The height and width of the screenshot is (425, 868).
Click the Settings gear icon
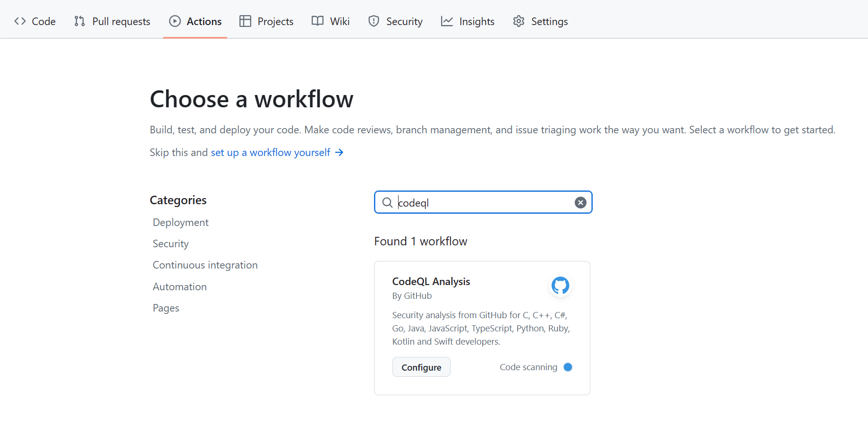click(x=519, y=21)
